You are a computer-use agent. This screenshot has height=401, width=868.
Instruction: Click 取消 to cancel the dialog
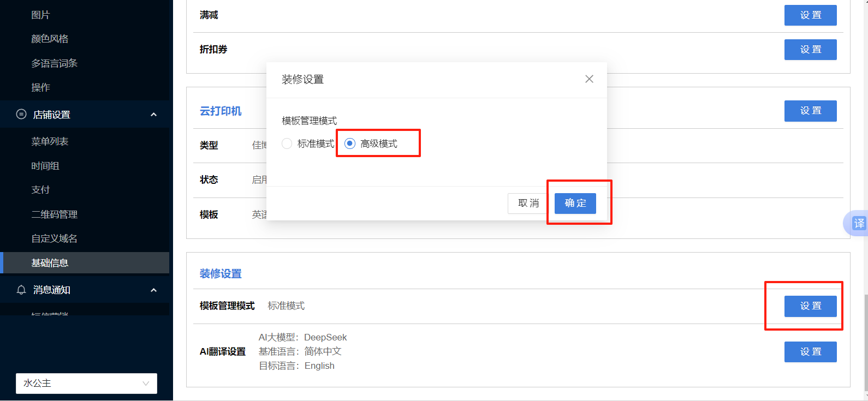click(x=528, y=203)
